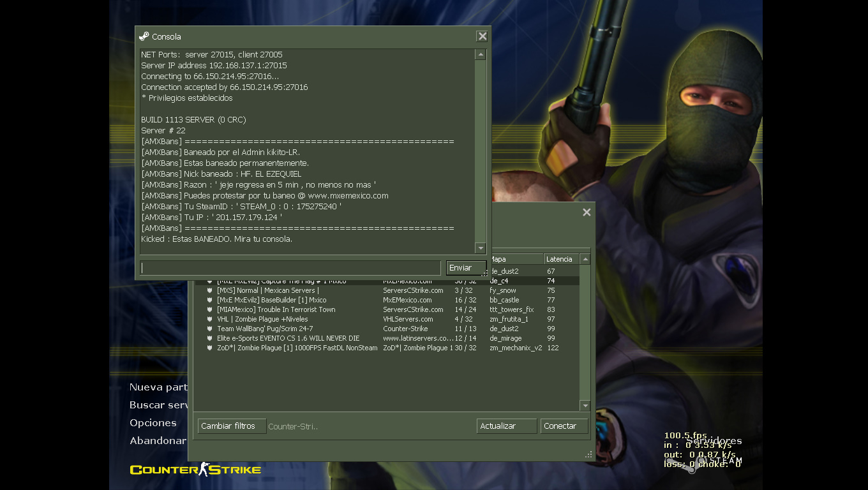
Task: Click the Conectar button
Action: tap(564, 426)
